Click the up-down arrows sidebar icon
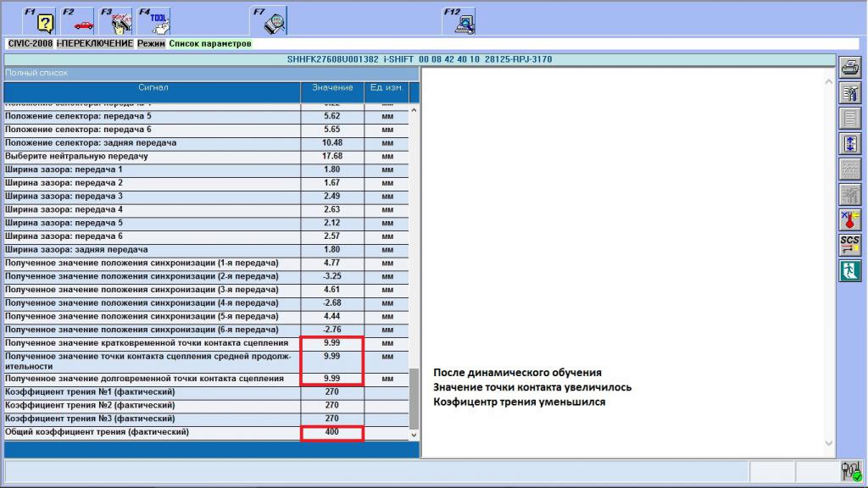Image resolution: width=868 pixels, height=488 pixels. [x=849, y=144]
